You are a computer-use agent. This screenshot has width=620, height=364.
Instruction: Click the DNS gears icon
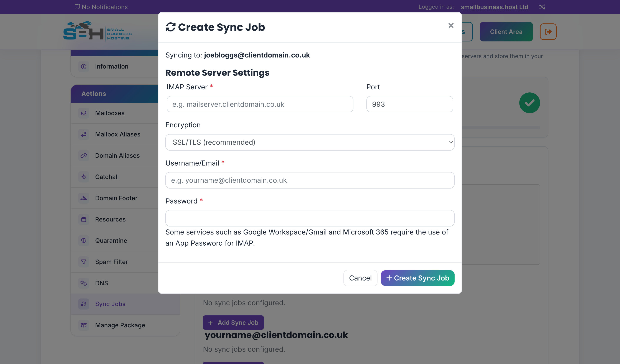84,283
